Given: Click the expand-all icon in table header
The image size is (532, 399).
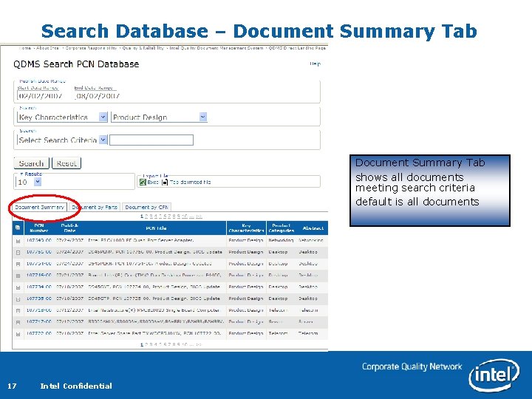Looking at the screenshot, I should tap(18, 228).
